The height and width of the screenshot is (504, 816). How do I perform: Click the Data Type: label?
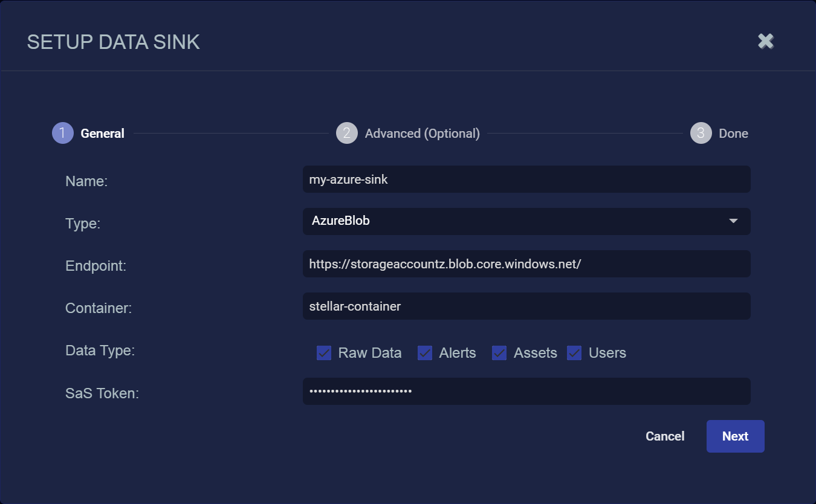point(100,351)
